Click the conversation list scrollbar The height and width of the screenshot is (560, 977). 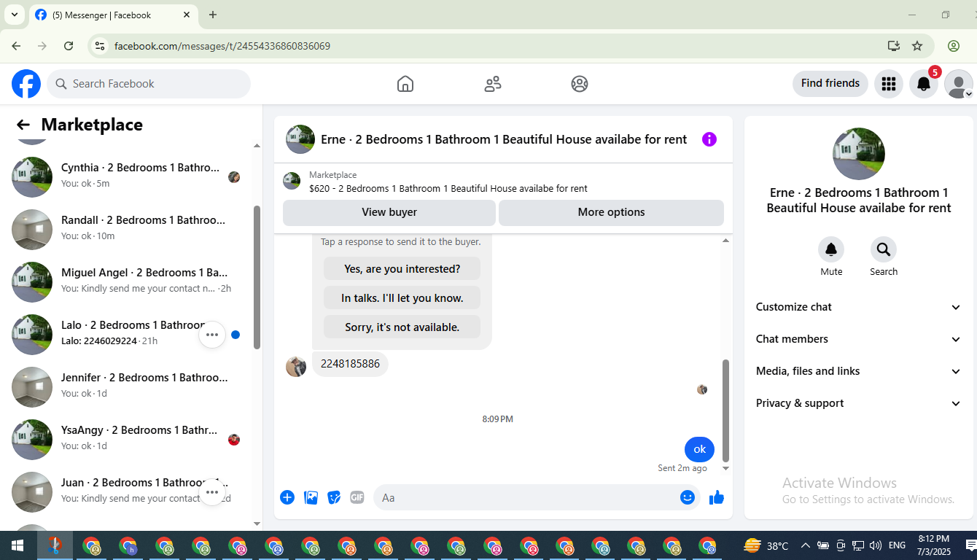(x=257, y=277)
